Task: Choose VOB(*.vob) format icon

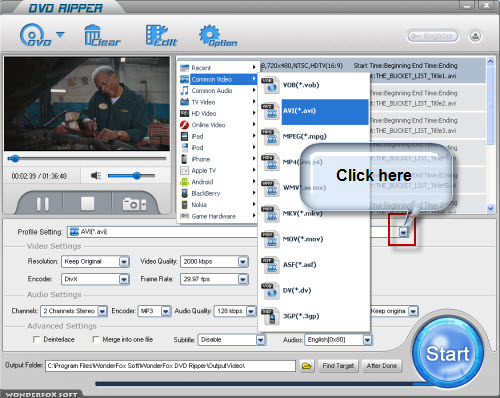Action: (270, 85)
